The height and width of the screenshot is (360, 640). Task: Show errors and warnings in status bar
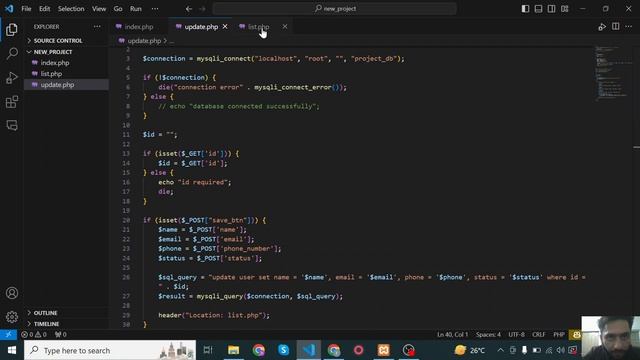34,335
